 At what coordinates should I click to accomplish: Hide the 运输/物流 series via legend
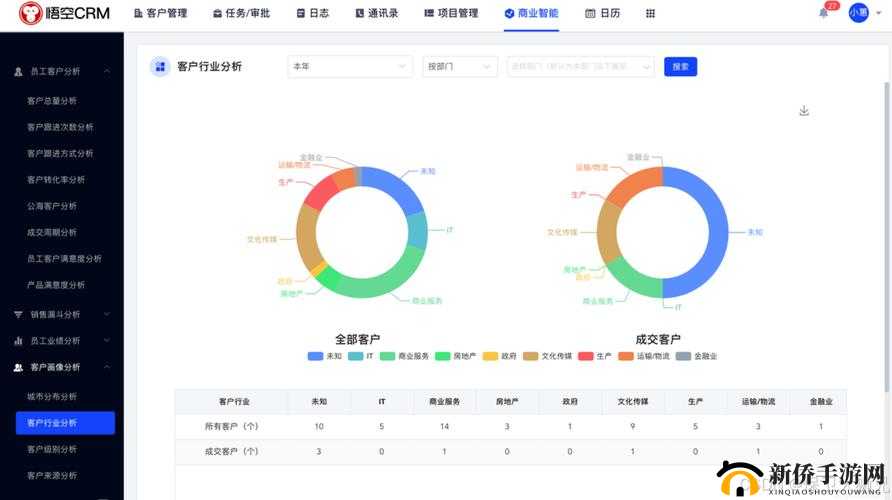[x=626, y=356]
